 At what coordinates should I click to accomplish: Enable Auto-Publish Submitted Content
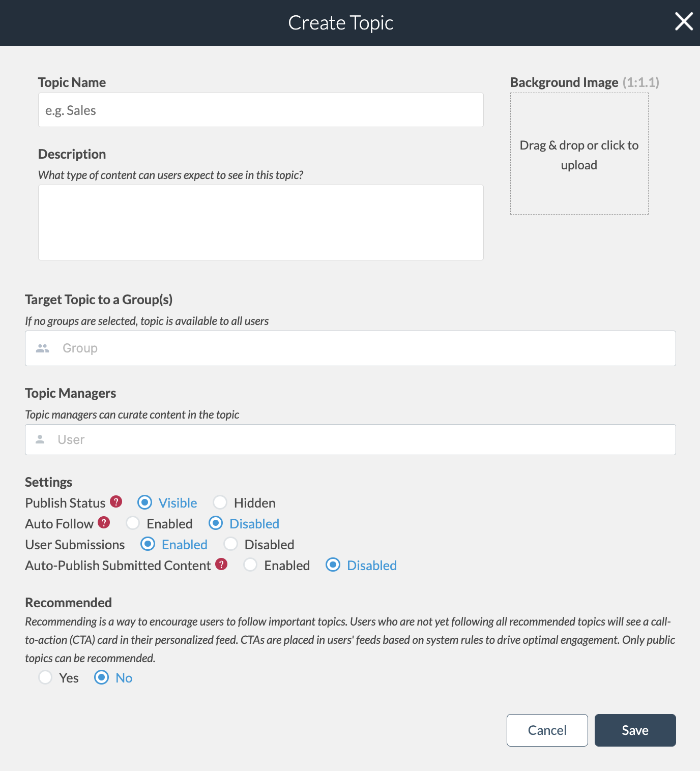pyautogui.click(x=250, y=565)
